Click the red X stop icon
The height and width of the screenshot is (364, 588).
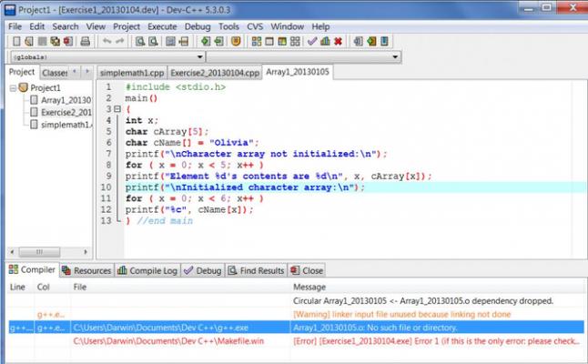click(339, 41)
